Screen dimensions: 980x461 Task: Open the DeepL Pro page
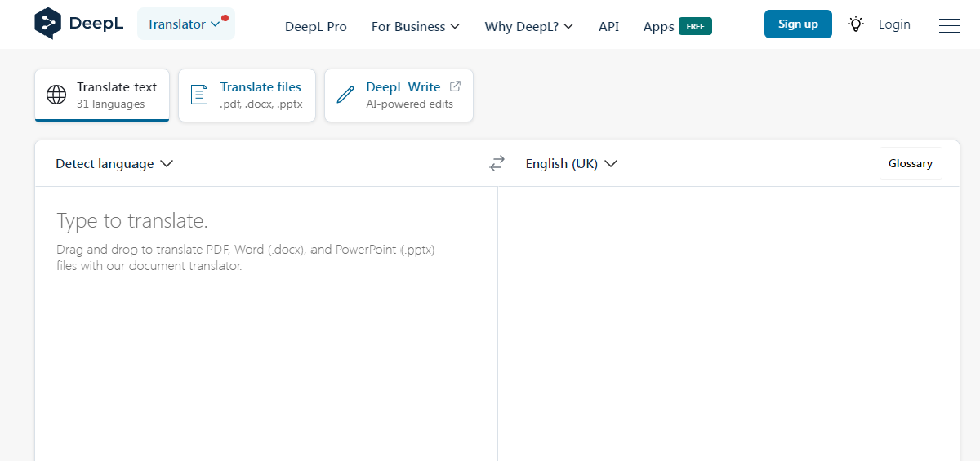coord(315,27)
